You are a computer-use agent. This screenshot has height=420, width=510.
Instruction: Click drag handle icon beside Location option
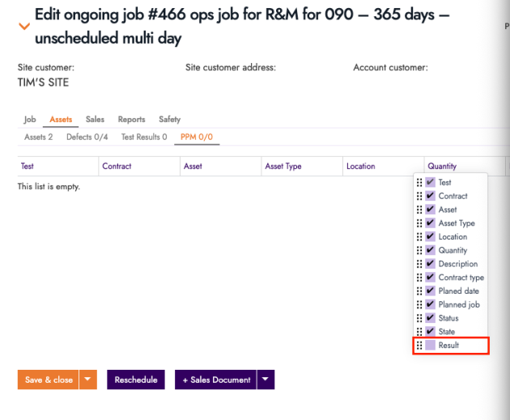point(419,237)
